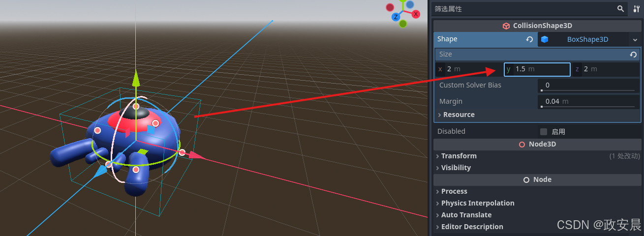Select the blue plane-move square handle

pos(151,130)
